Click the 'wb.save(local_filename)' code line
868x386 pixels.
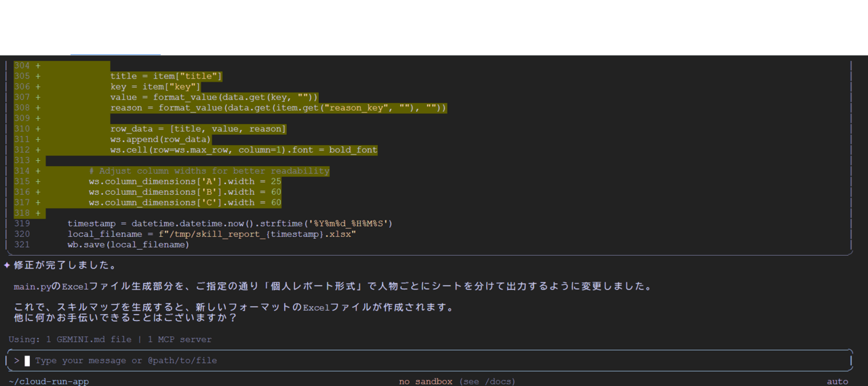click(x=128, y=245)
